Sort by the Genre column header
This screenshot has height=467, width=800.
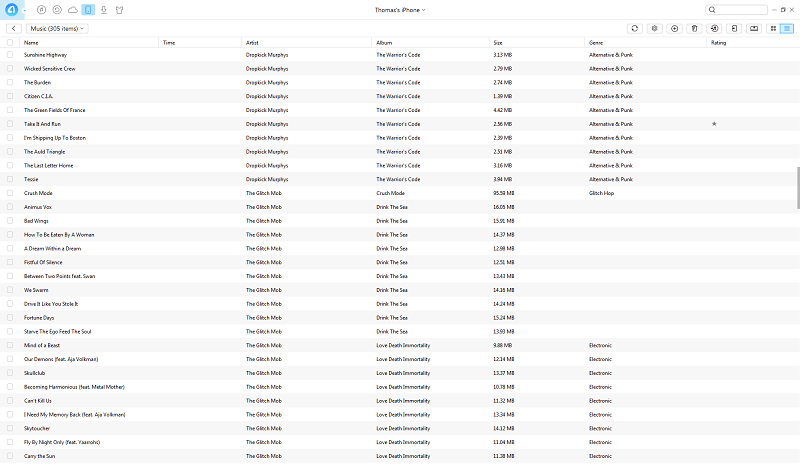coord(645,43)
